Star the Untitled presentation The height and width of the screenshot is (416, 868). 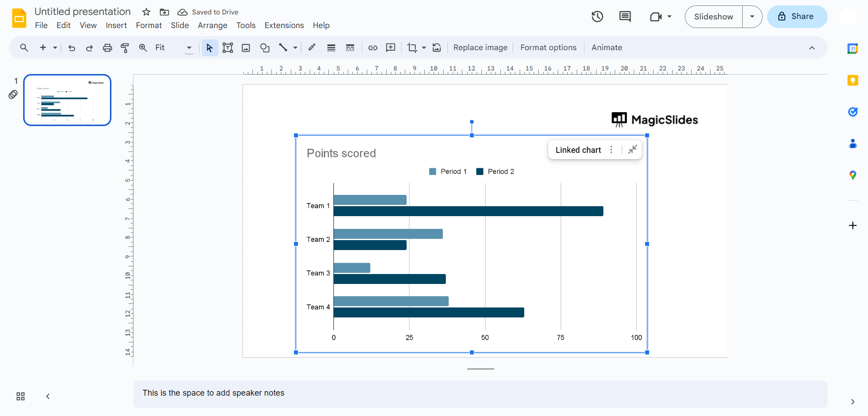[146, 12]
